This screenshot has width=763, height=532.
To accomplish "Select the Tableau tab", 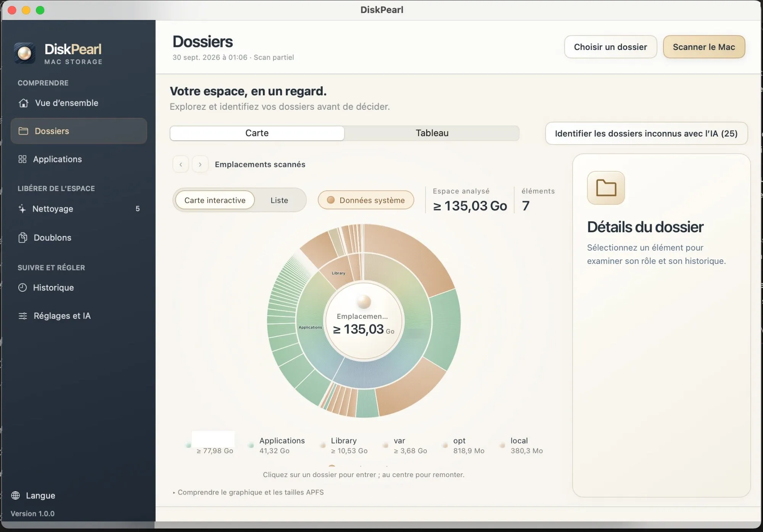I will tap(432, 133).
